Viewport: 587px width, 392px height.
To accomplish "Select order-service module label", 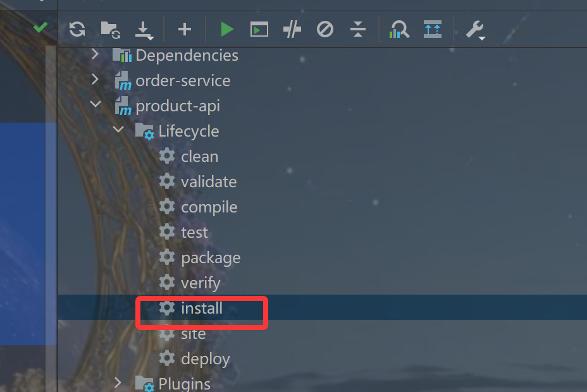I will [x=183, y=81].
